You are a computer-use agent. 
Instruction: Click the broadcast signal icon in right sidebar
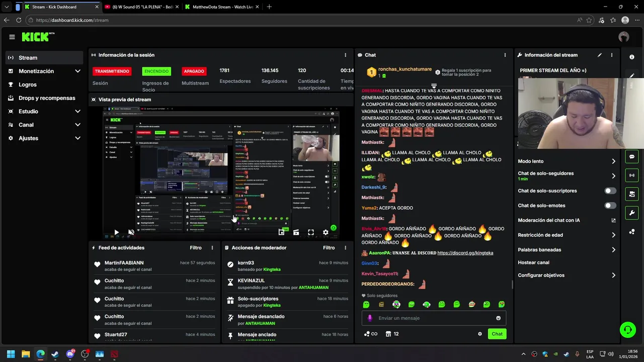pyautogui.click(x=632, y=175)
